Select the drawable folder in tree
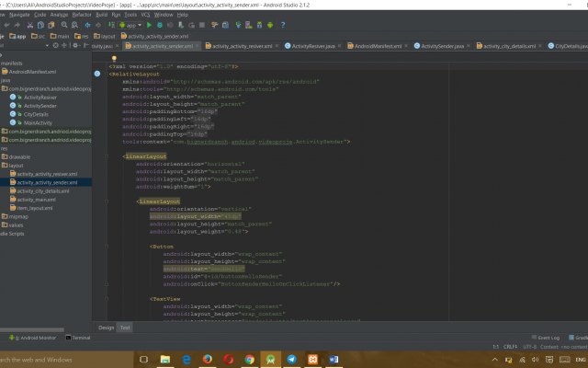 coord(17,157)
